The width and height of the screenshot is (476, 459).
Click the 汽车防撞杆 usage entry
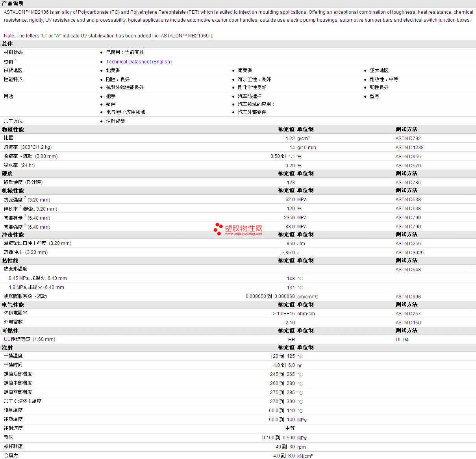tap(250, 96)
